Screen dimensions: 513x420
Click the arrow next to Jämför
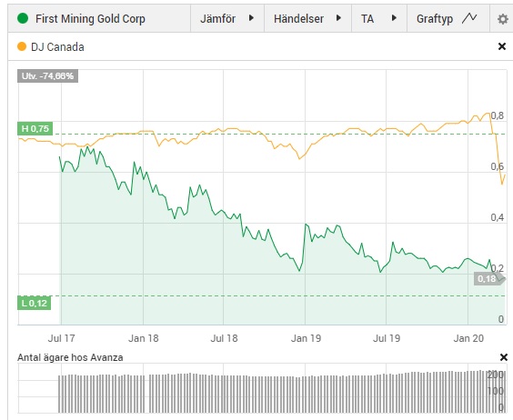[x=251, y=18]
